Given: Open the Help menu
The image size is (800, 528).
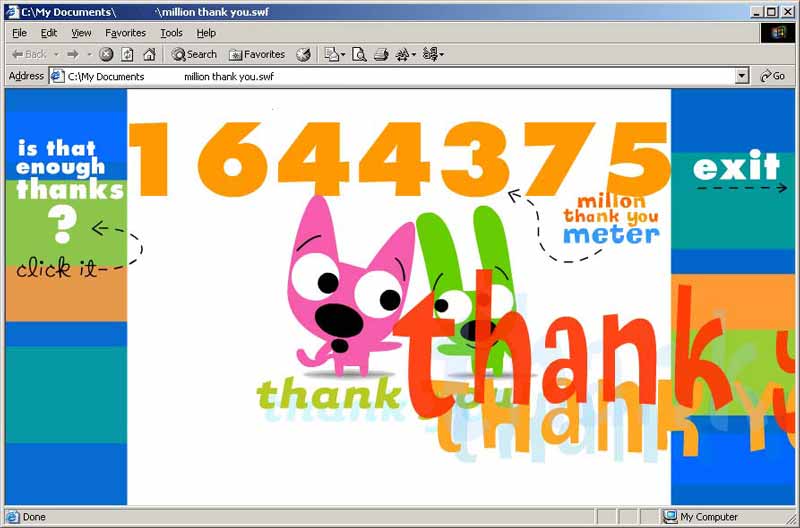Looking at the screenshot, I should (x=206, y=33).
